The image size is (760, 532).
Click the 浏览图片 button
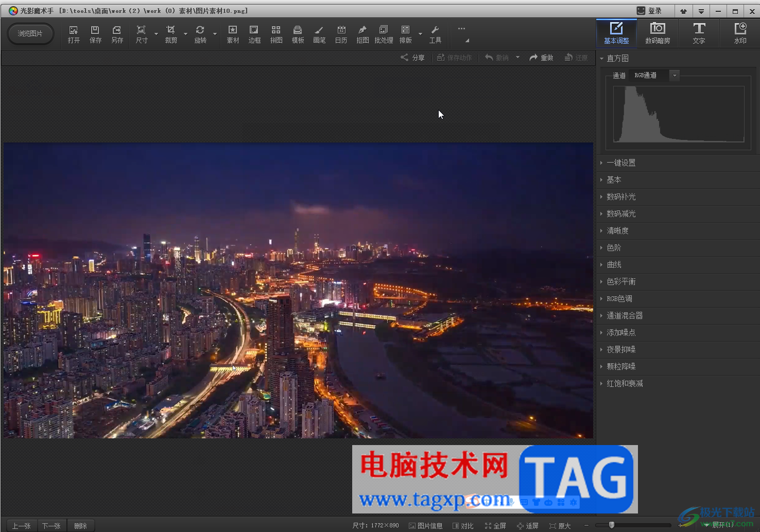[x=30, y=34]
